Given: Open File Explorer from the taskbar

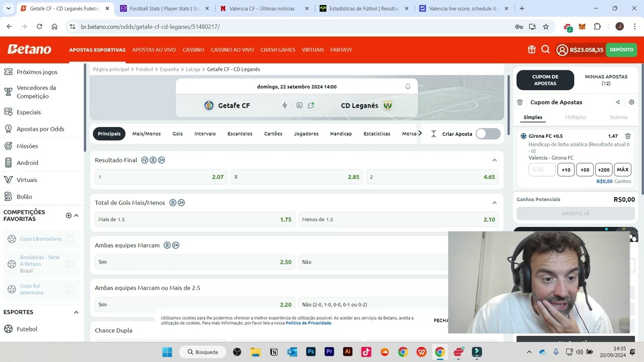Looking at the screenshot, I should click(256, 352).
